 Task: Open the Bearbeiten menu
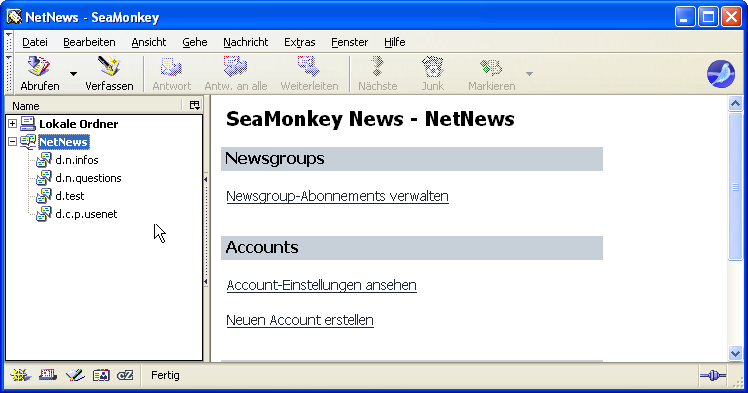89,42
